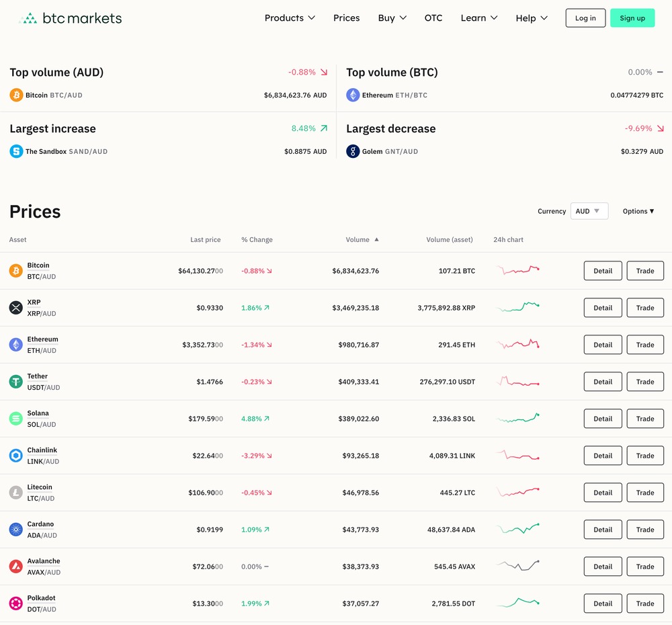Viewport: 672px width, 625px height.
Task: Go to the Prices nav page
Action: (346, 18)
